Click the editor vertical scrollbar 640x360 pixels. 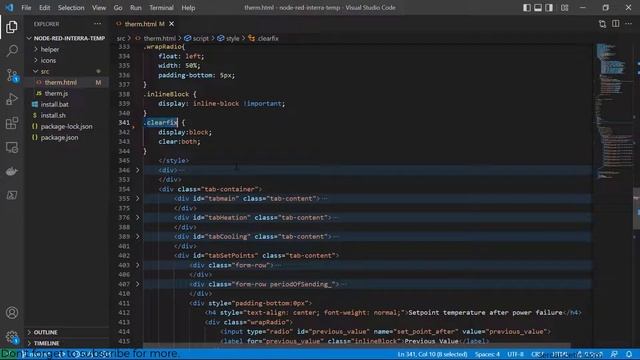pyautogui.click(x=636, y=208)
